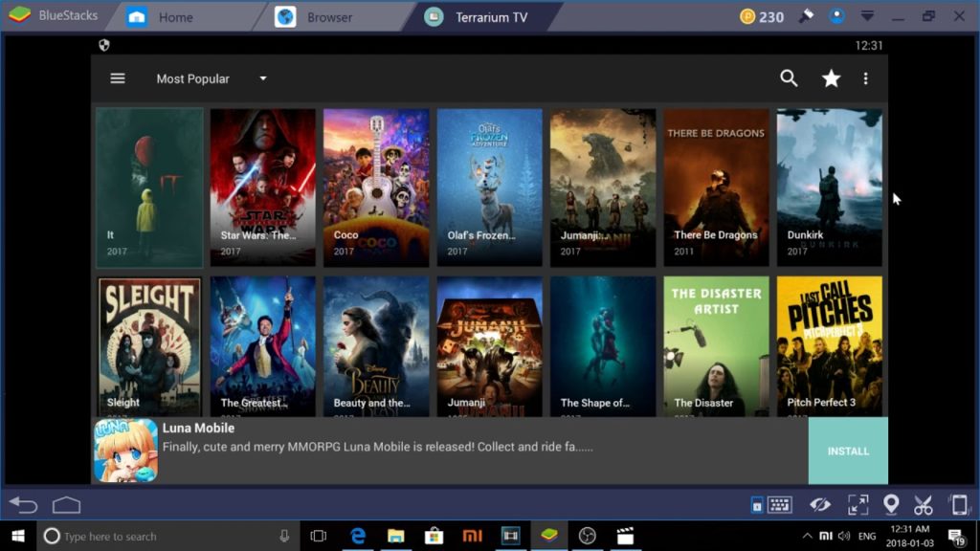Screen dimensions: 980x551
Task: Toggle BlueStacks fullscreen mode
Action: [858, 505]
